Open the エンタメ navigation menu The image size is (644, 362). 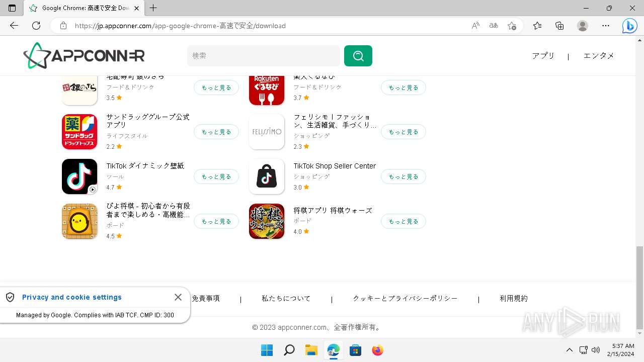[599, 56]
